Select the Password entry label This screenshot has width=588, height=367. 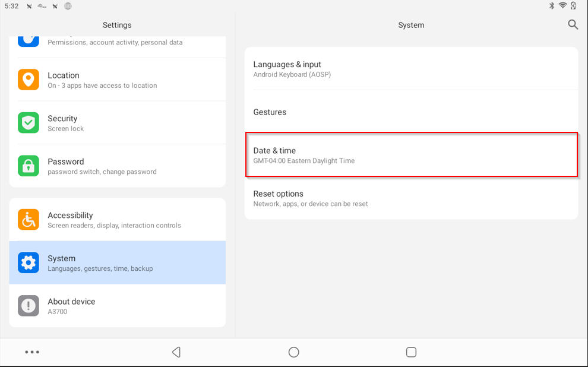(x=66, y=162)
